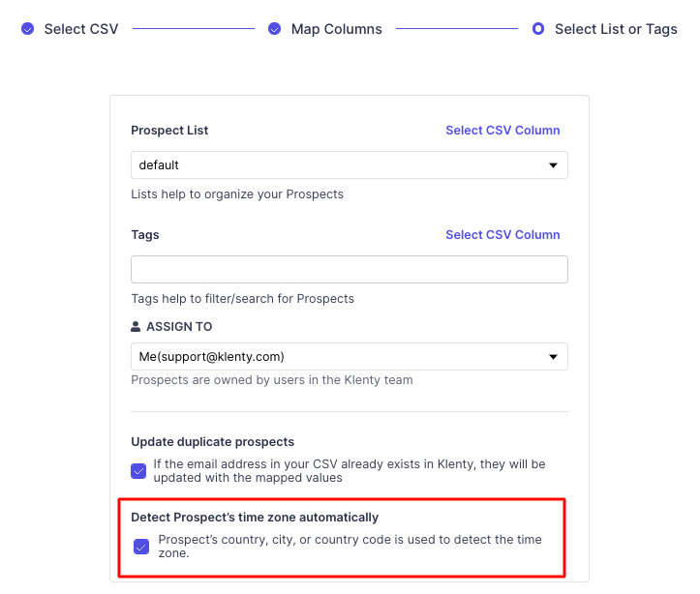Click the Select List or Tags step circle
Viewport: 700px width, 594px height.
pos(538,29)
